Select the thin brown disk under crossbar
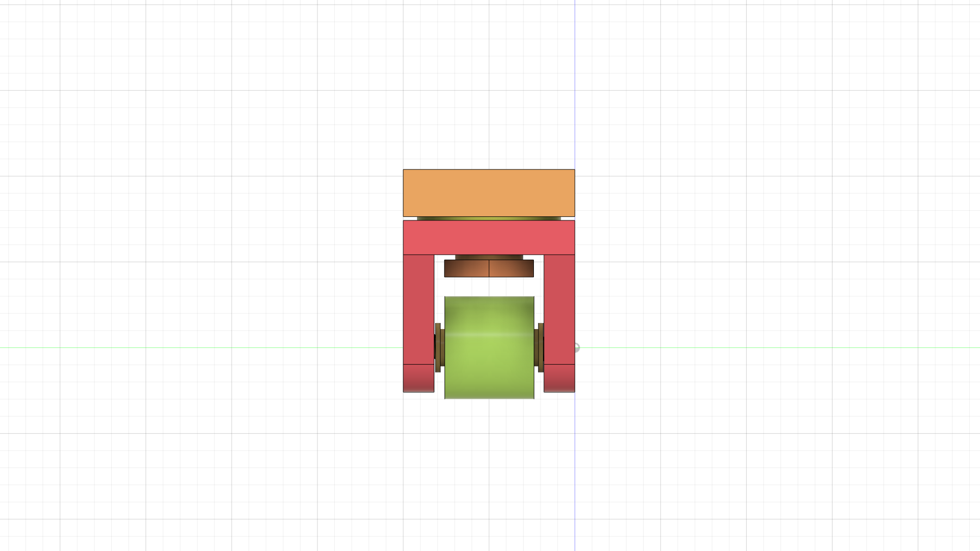Viewport: 980px width, 551px height. coord(488,257)
